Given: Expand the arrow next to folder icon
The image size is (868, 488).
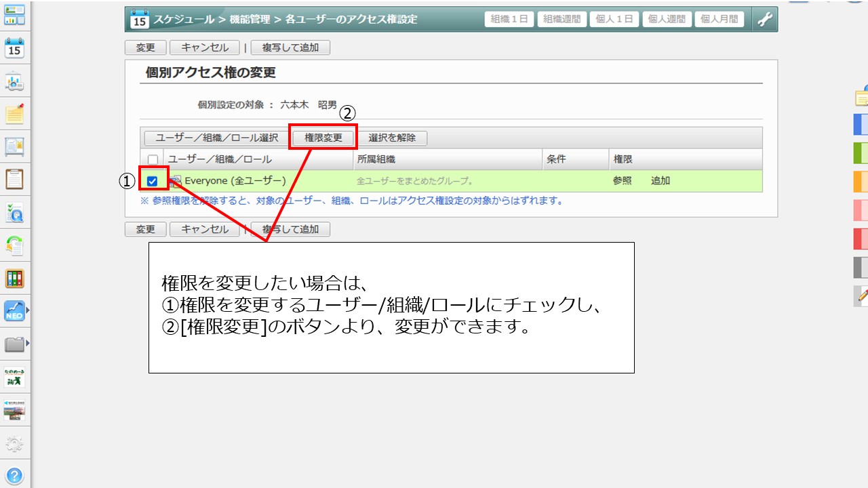Looking at the screenshot, I should tap(28, 344).
